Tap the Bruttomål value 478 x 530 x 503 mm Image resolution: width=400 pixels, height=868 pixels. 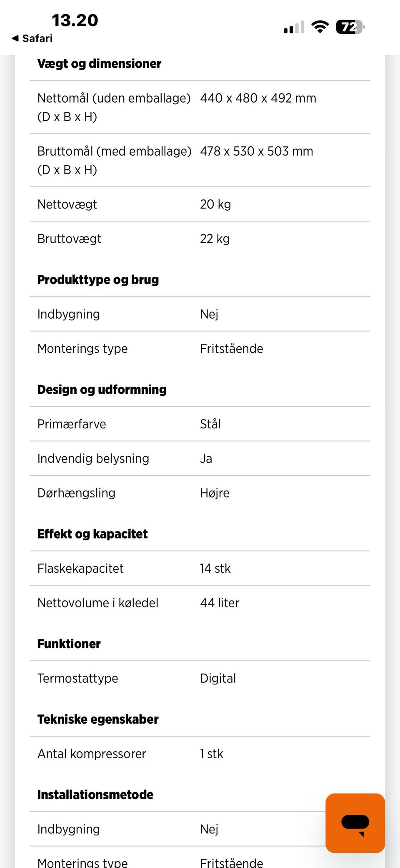[256, 151]
